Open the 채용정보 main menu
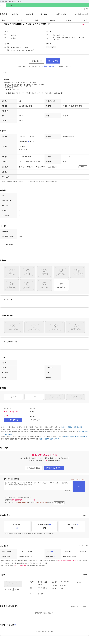This screenshot has width=89, height=644. click(15, 14)
